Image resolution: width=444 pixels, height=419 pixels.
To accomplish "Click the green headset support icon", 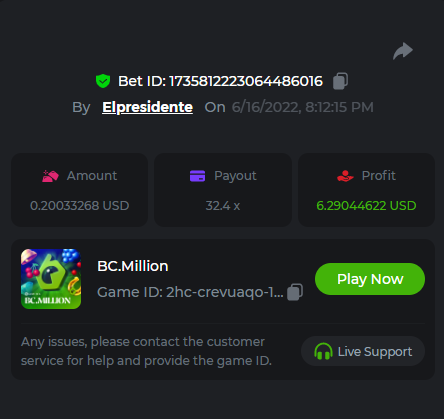I will point(323,351).
